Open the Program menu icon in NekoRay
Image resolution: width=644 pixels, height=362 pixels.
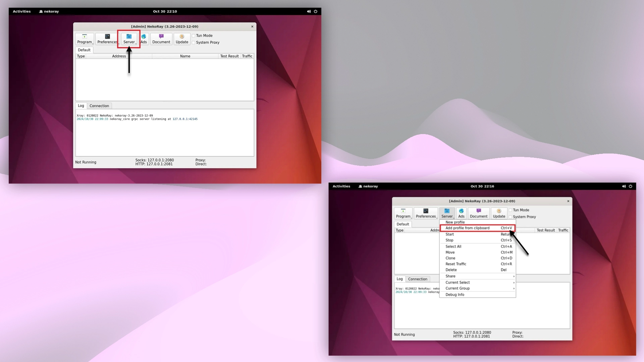coord(85,39)
